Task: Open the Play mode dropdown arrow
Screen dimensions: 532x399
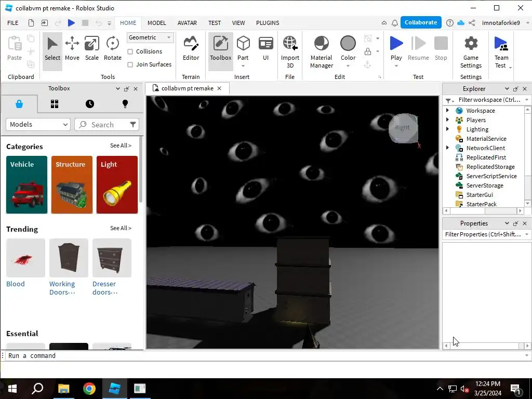Action: 396,66
